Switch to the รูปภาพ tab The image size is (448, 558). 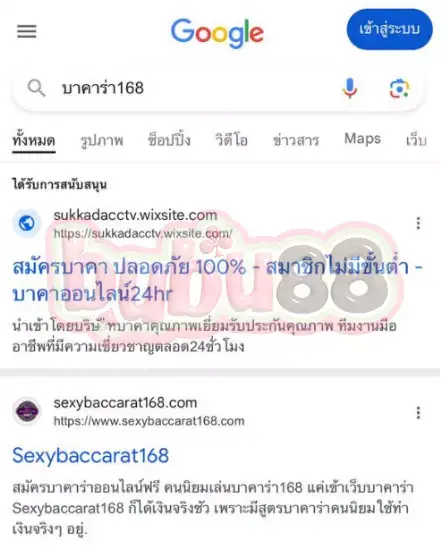[x=102, y=140]
